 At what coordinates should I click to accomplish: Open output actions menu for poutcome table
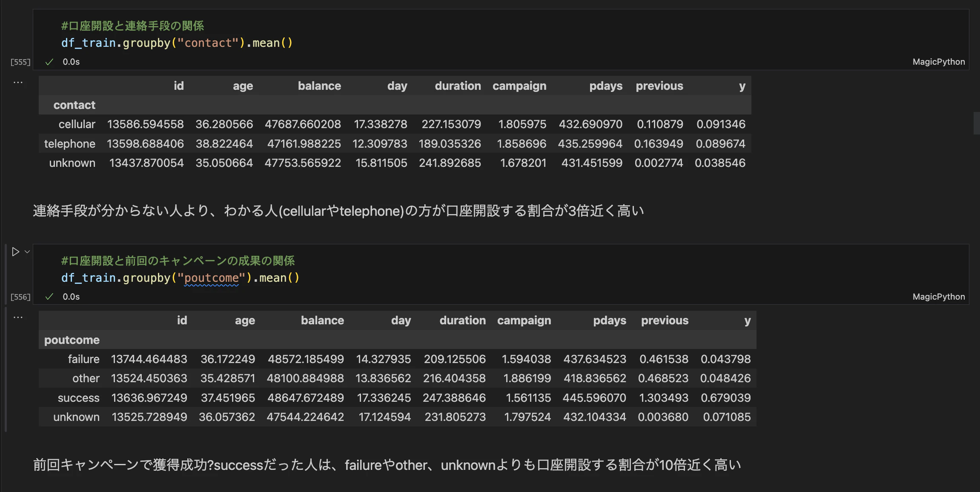(18, 317)
